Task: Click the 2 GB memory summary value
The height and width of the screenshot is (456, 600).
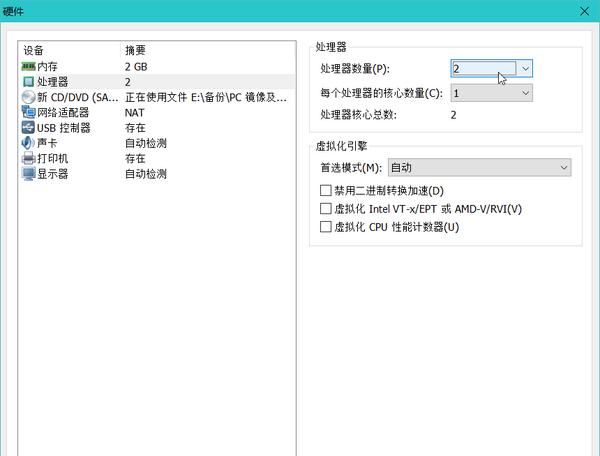Action: 136,67
